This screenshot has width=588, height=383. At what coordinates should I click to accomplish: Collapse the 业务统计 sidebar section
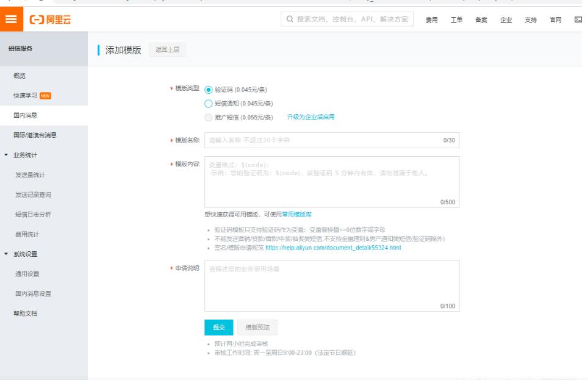pos(7,155)
